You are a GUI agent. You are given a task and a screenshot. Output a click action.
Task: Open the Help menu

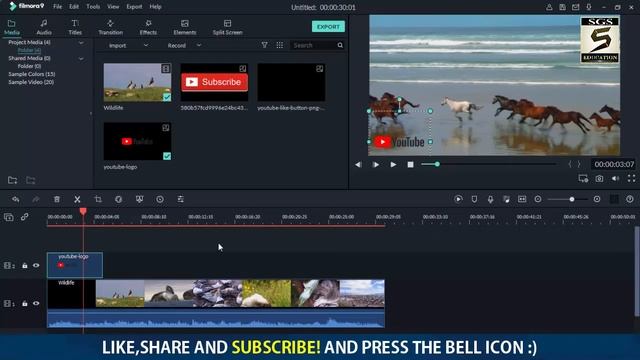(x=156, y=7)
